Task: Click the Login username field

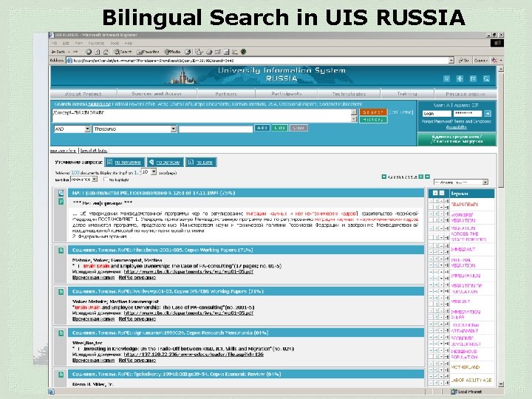Action: click(437, 114)
